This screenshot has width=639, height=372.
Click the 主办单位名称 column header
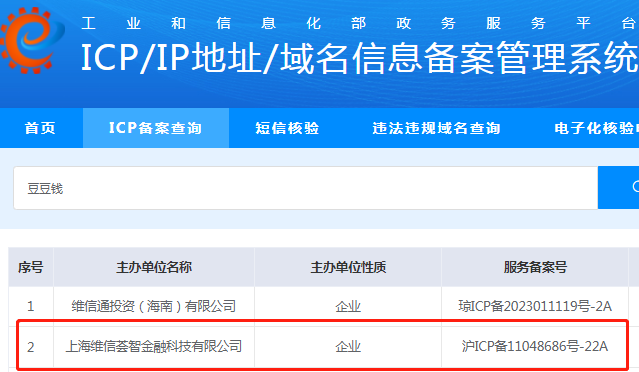point(154,267)
